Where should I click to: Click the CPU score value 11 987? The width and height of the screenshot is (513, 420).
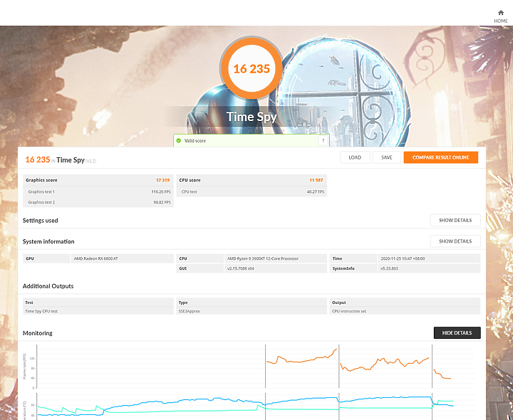coord(316,180)
